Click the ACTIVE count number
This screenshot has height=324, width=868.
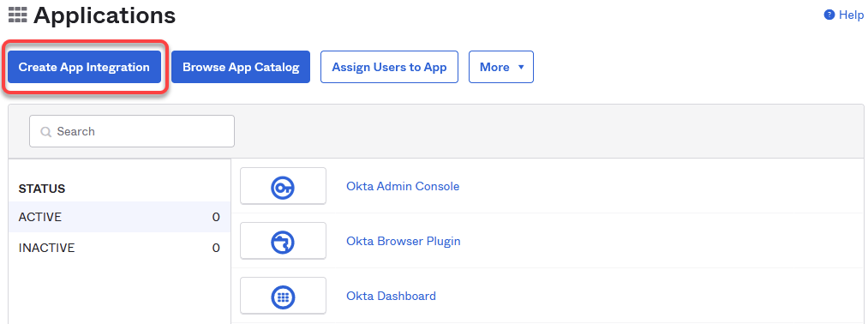[x=216, y=217]
